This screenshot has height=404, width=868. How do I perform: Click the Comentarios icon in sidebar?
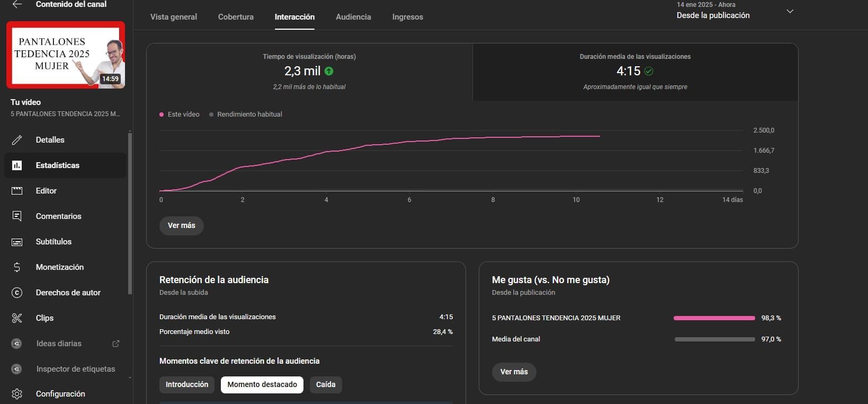(17, 216)
